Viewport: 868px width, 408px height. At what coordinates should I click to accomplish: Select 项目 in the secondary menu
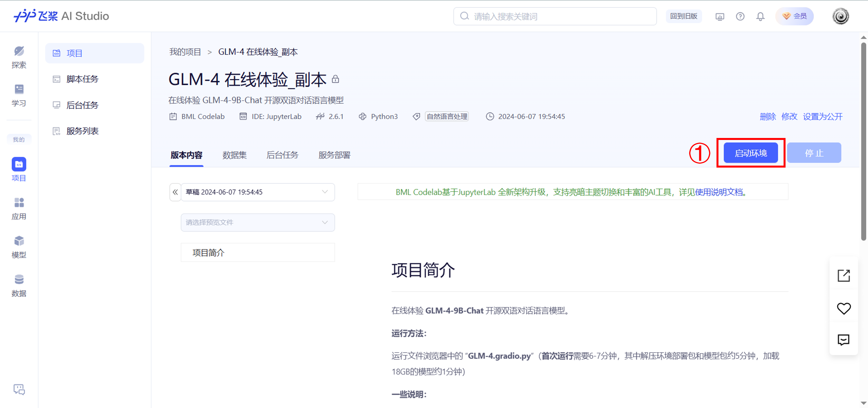click(x=95, y=53)
